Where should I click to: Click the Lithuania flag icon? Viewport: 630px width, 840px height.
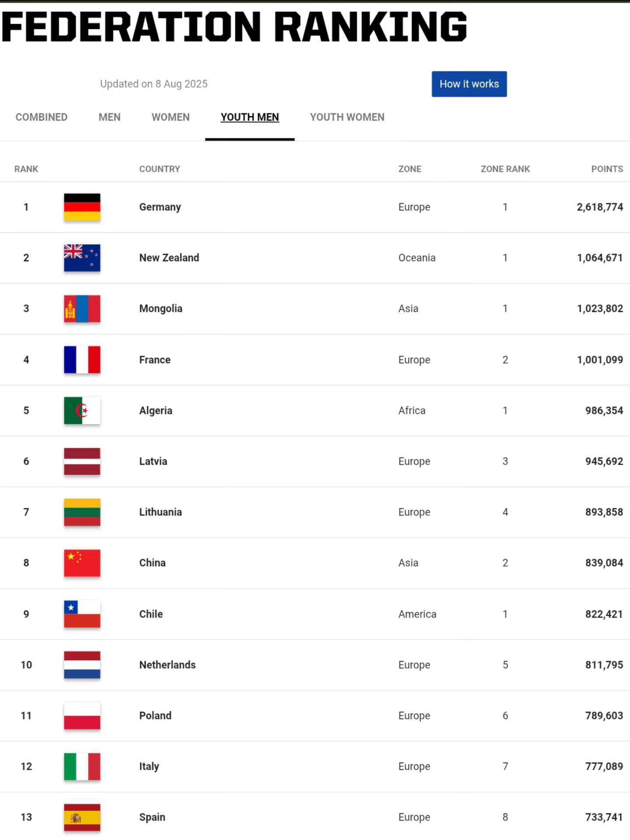(x=82, y=512)
